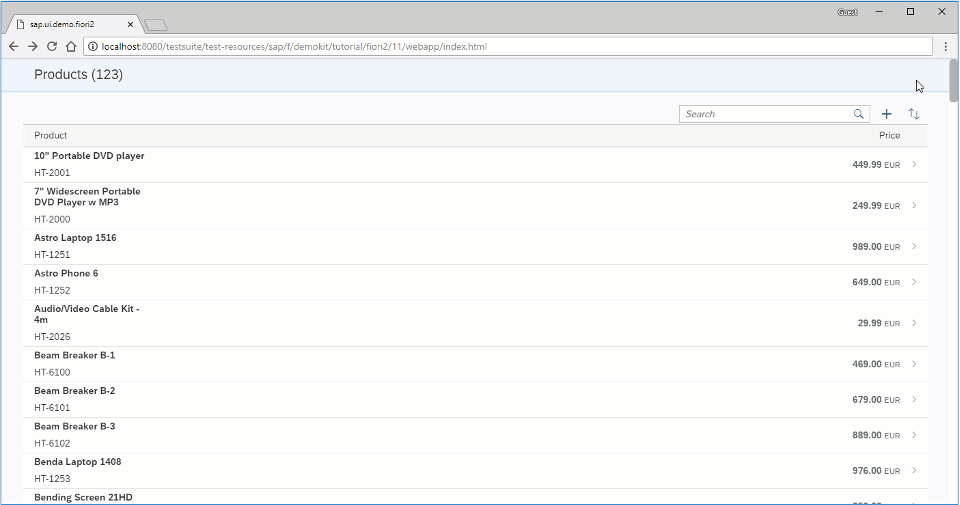Click the Products (123) page title
Screen dimensions: 960x505
coord(78,75)
